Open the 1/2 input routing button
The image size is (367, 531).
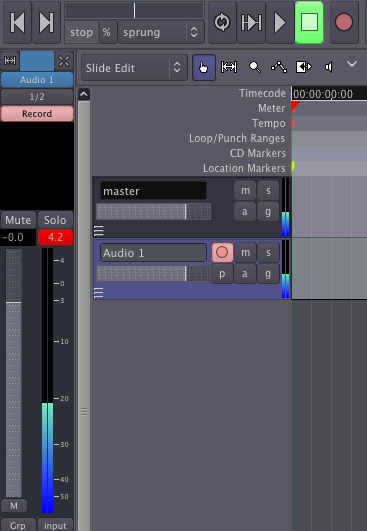(x=37, y=97)
